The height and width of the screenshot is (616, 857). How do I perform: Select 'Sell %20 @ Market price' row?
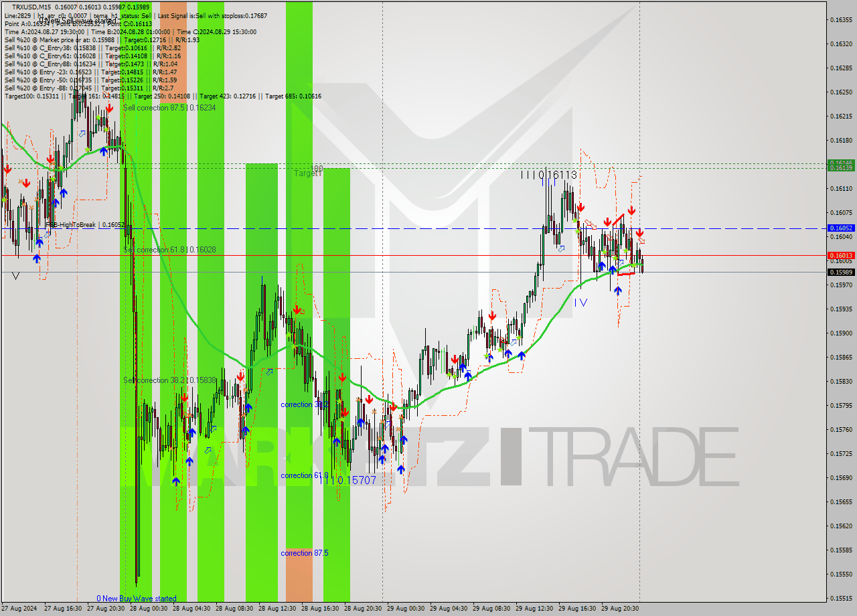pyautogui.click(x=102, y=40)
